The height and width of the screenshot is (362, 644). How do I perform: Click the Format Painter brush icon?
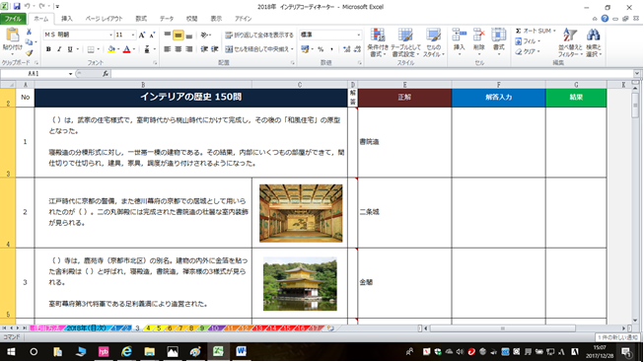(x=29, y=52)
